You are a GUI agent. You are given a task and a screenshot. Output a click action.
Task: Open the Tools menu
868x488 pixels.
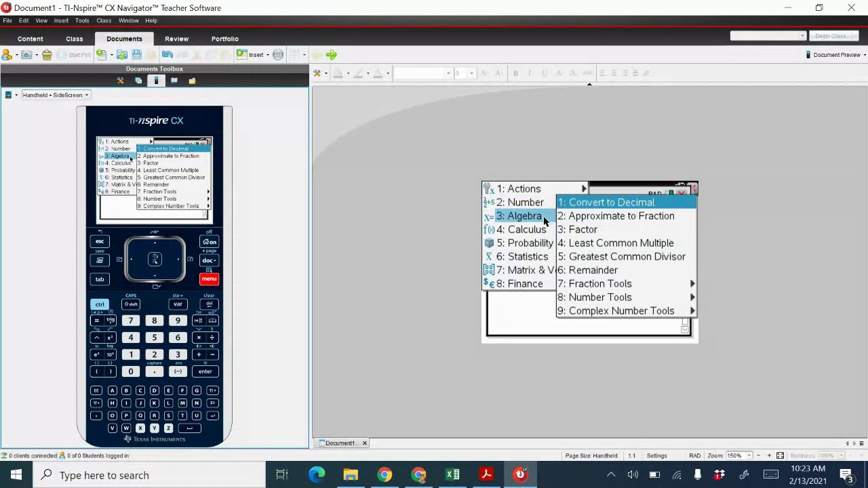[82, 20]
